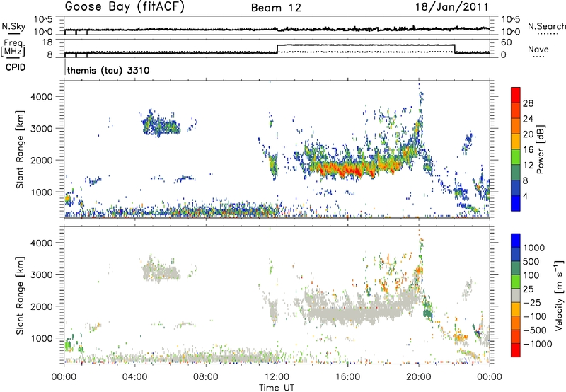Click the 'Nave' legend label
This screenshot has width=566, height=392.
click(538, 50)
